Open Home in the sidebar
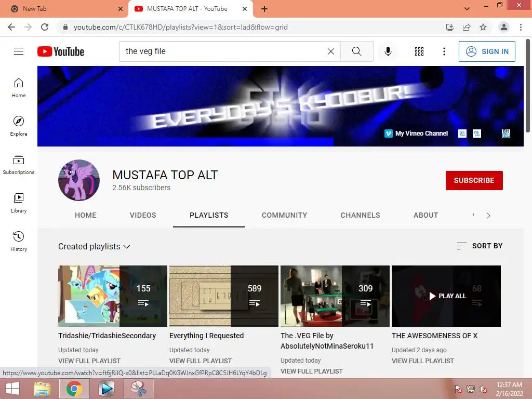 (x=19, y=87)
